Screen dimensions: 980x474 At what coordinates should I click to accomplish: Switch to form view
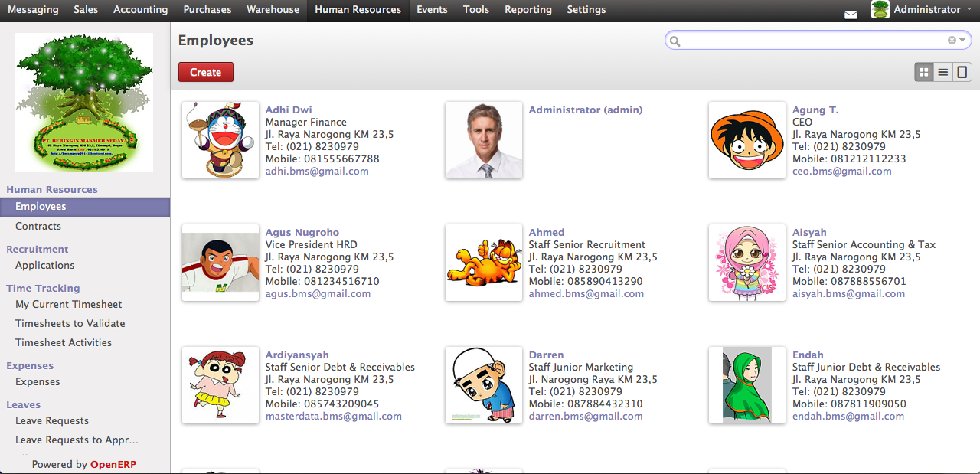click(962, 72)
